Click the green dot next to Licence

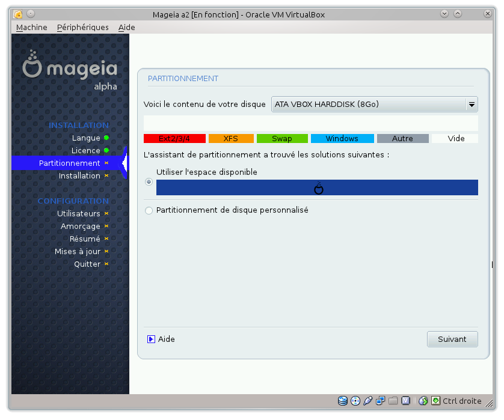[106, 150]
